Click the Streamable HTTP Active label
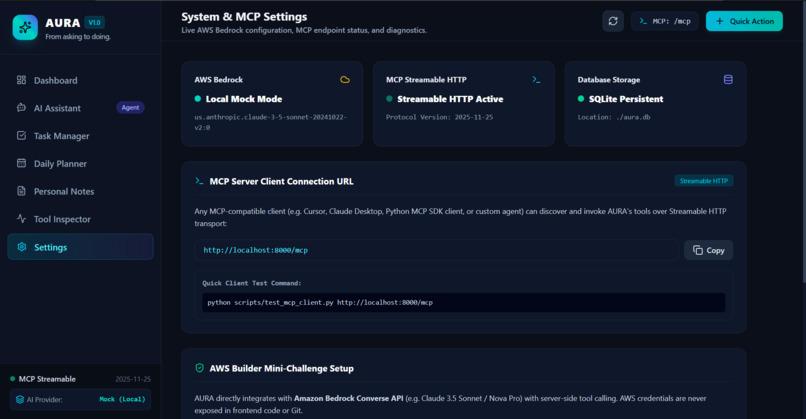This screenshot has width=806, height=419. click(x=450, y=99)
